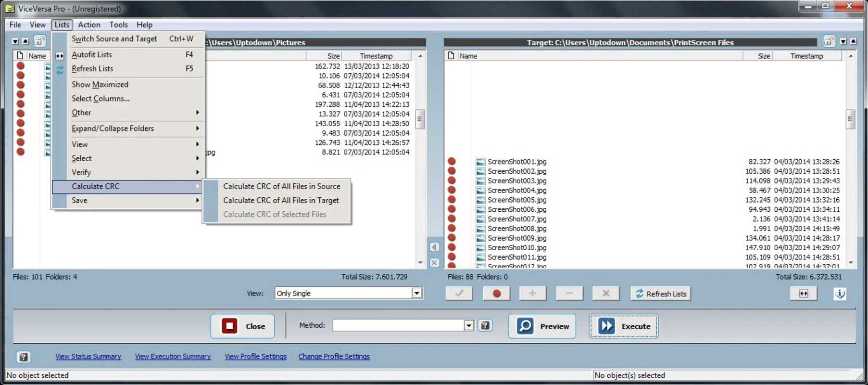
Task: Click the left-arrow icon between panels
Action: (x=434, y=247)
